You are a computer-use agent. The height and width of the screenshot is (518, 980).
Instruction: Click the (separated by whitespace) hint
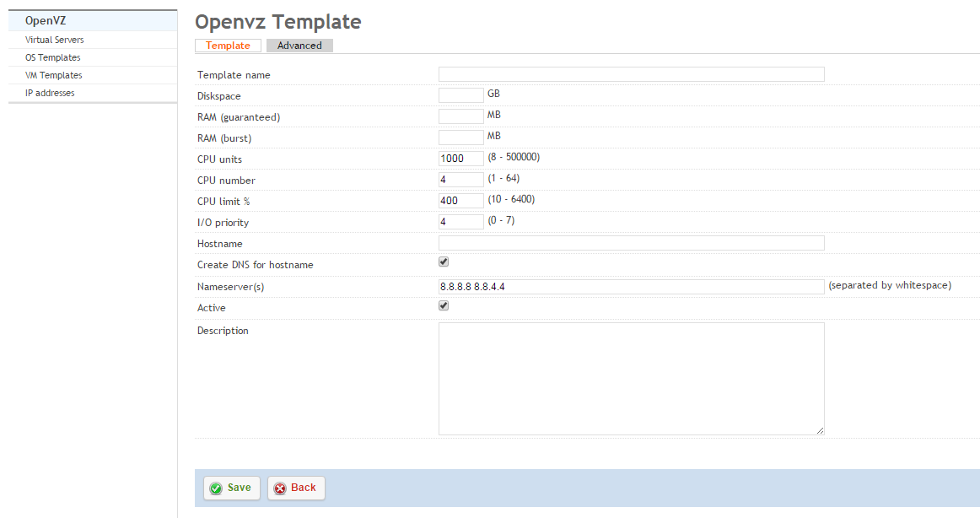pos(890,285)
